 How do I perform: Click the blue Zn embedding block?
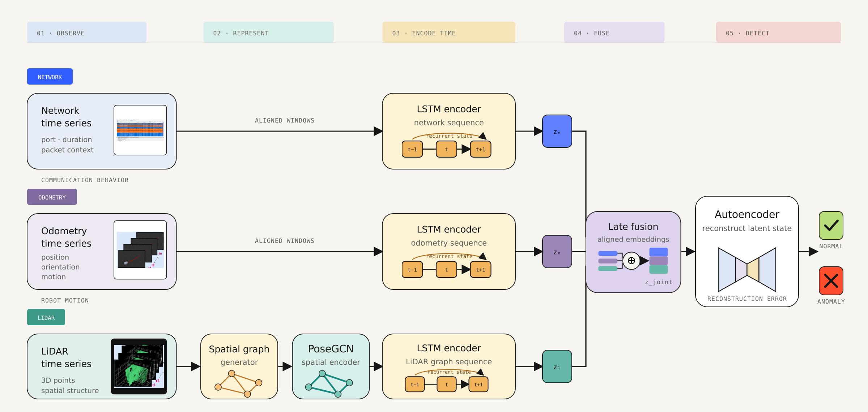tap(557, 131)
